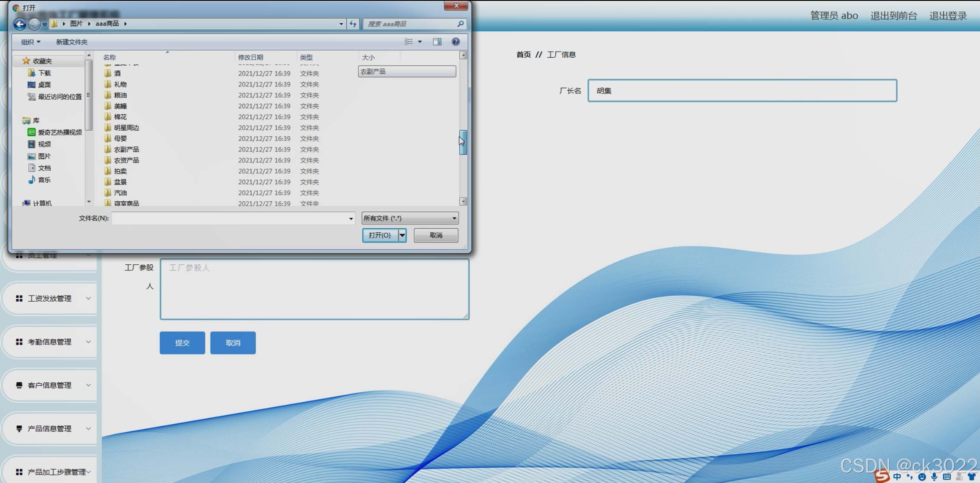
Task: Expand the 所有文件 file type dropdown
Action: (410, 218)
